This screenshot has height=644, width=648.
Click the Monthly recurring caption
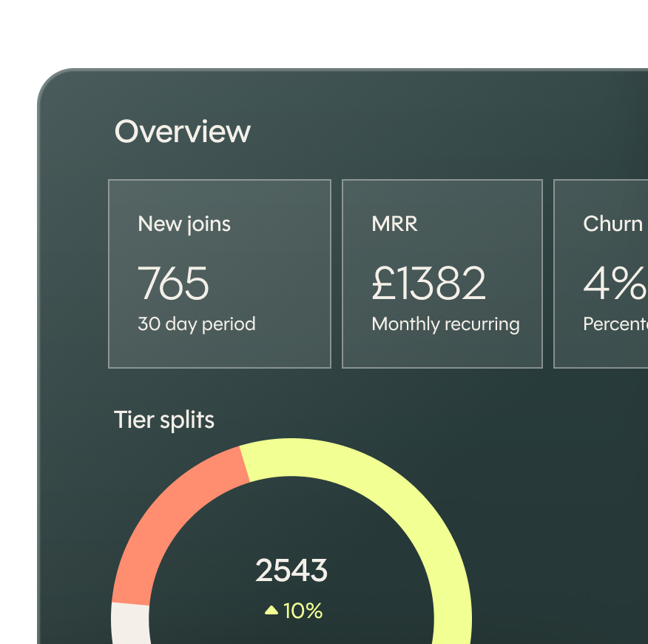tap(445, 324)
